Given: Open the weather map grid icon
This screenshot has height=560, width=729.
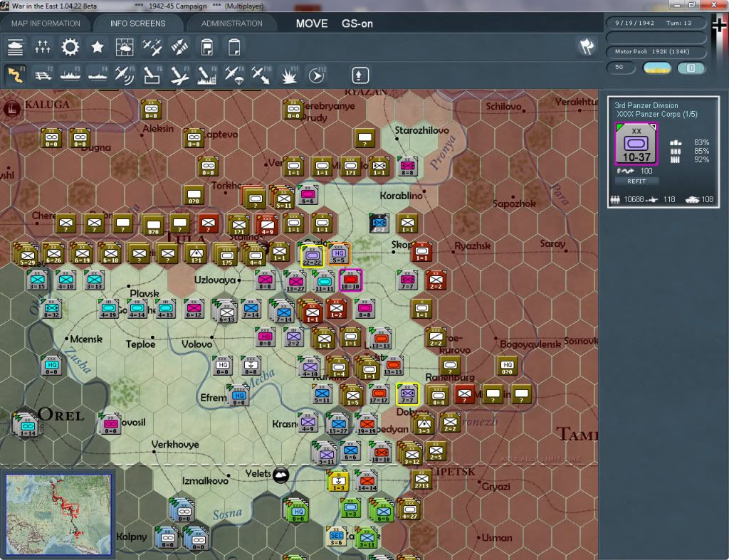Looking at the screenshot, I should 124,47.
